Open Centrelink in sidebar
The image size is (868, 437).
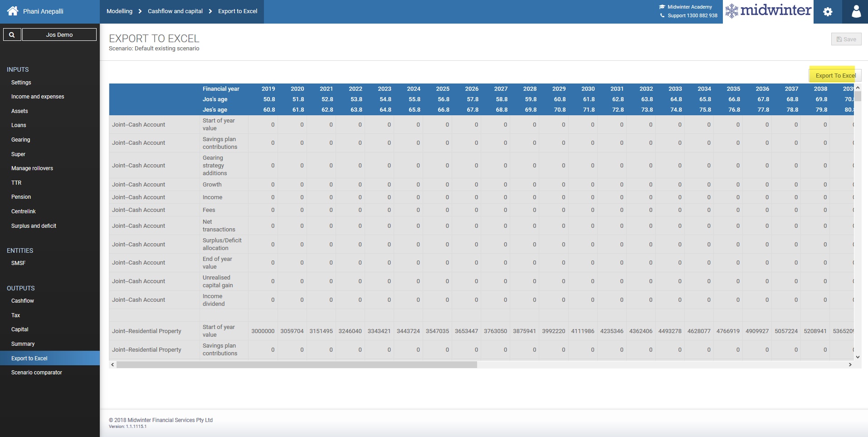point(24,211)
